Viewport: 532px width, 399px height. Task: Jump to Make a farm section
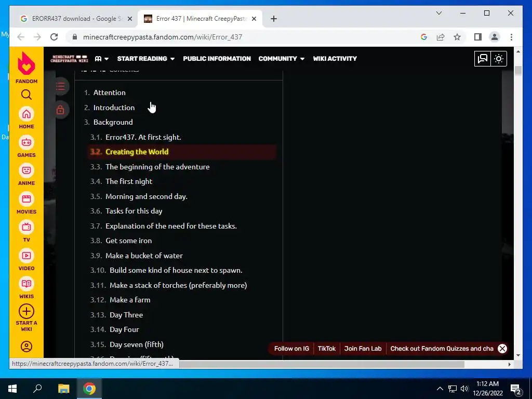pos(129,300)
